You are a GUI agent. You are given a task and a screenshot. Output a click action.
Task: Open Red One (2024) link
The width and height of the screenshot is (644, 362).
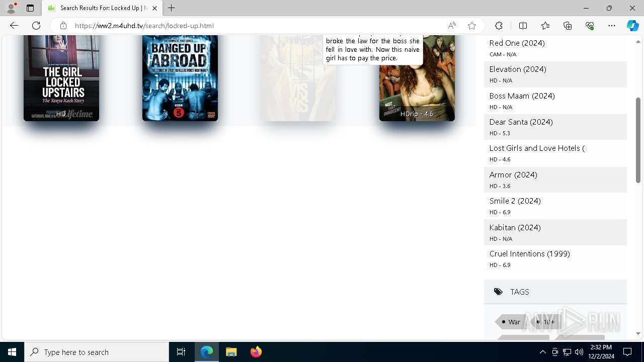[x=517, y=43]
